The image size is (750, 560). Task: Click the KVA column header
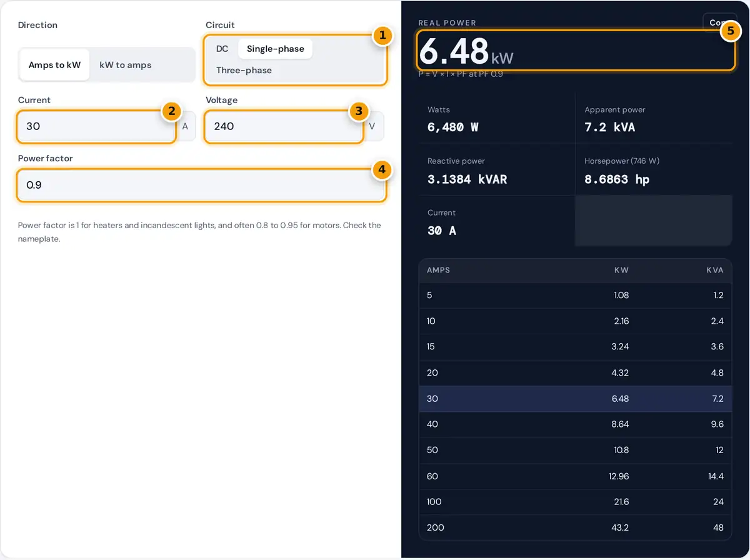tap(714, 271)
